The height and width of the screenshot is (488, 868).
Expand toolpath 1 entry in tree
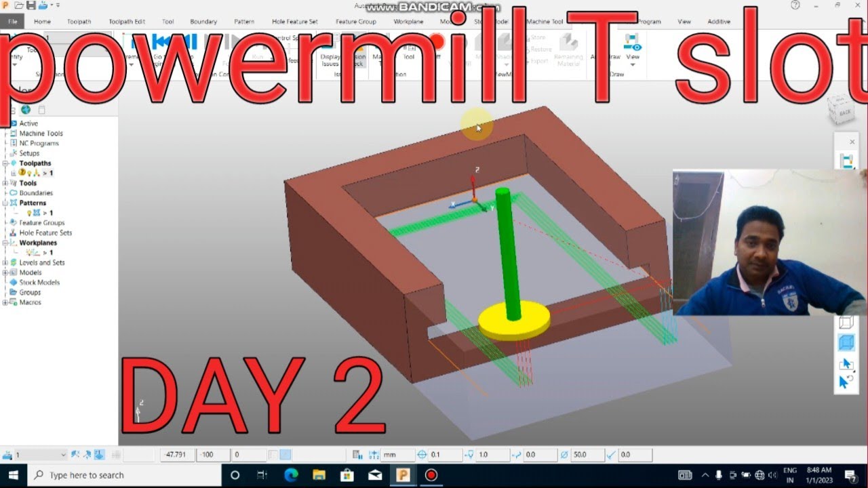point(13,174)
